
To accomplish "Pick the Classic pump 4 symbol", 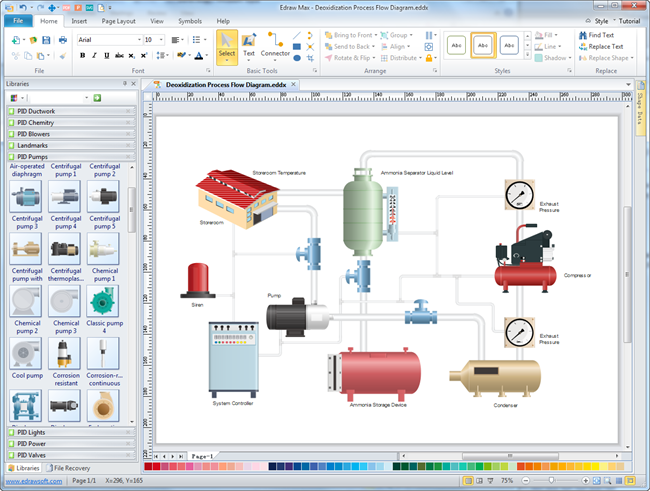I will click(x=103, y=301).
